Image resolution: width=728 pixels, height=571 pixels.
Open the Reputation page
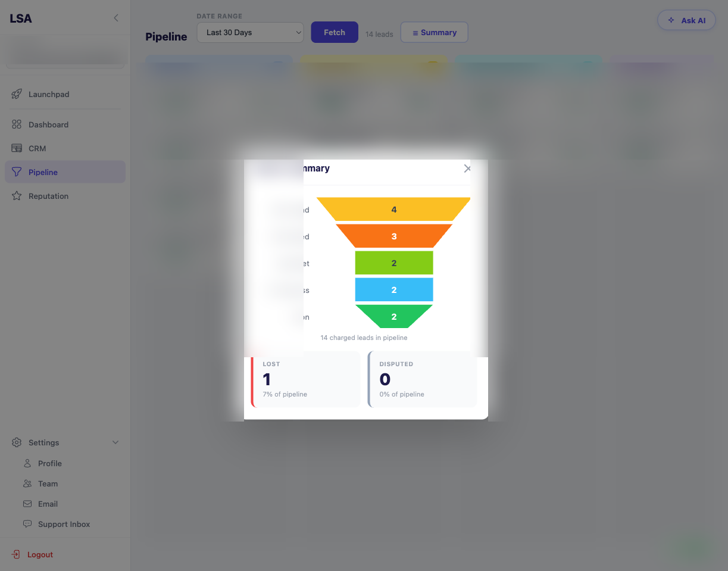click(65, 196)
